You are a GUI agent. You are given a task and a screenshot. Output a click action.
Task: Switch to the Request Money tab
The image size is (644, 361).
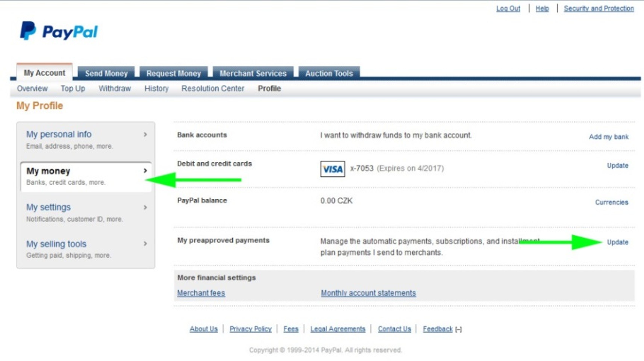click(x=174, y=73)
